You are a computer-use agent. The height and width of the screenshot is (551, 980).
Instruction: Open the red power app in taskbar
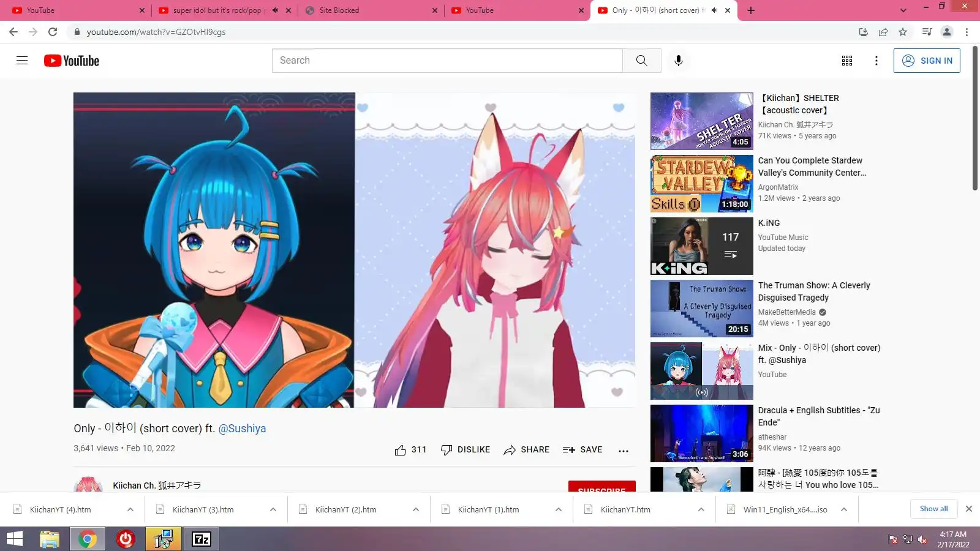coord(126,539)
